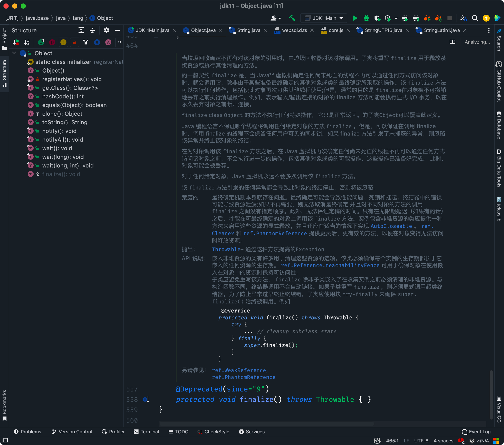
Task: Click ref.Reference.reachabilityFence documentation link
Action: (330, 265)
